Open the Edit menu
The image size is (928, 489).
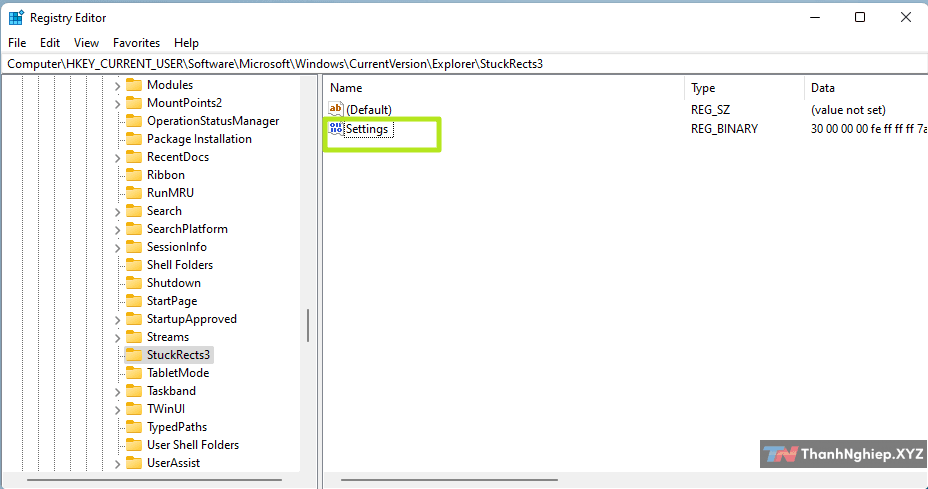[50, 43]
